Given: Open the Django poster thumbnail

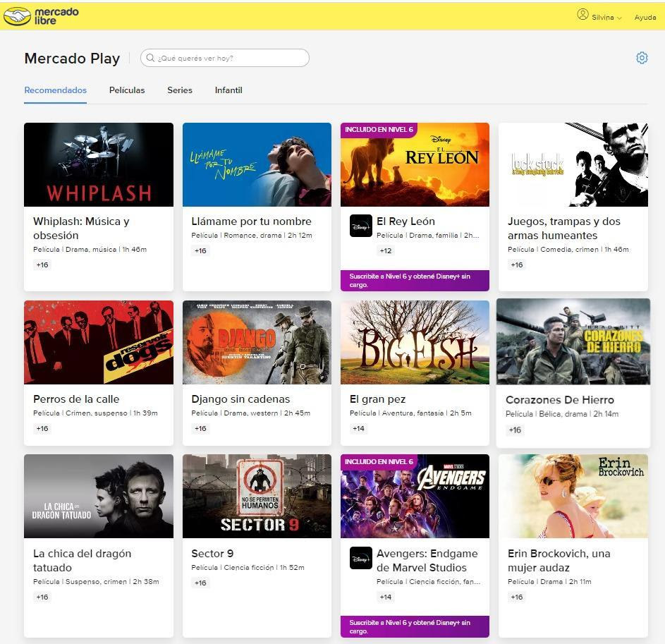Looking at the screenshot, I should point(257,342).
